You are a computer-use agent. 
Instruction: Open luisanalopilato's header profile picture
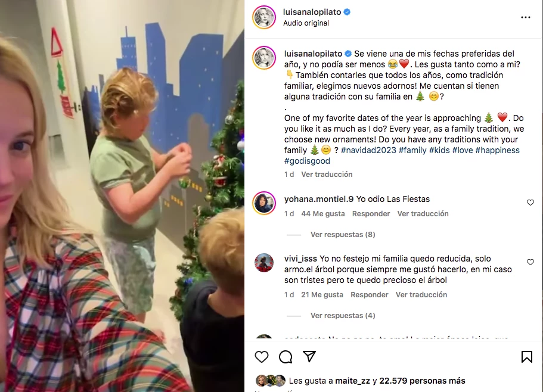[264, 17]
